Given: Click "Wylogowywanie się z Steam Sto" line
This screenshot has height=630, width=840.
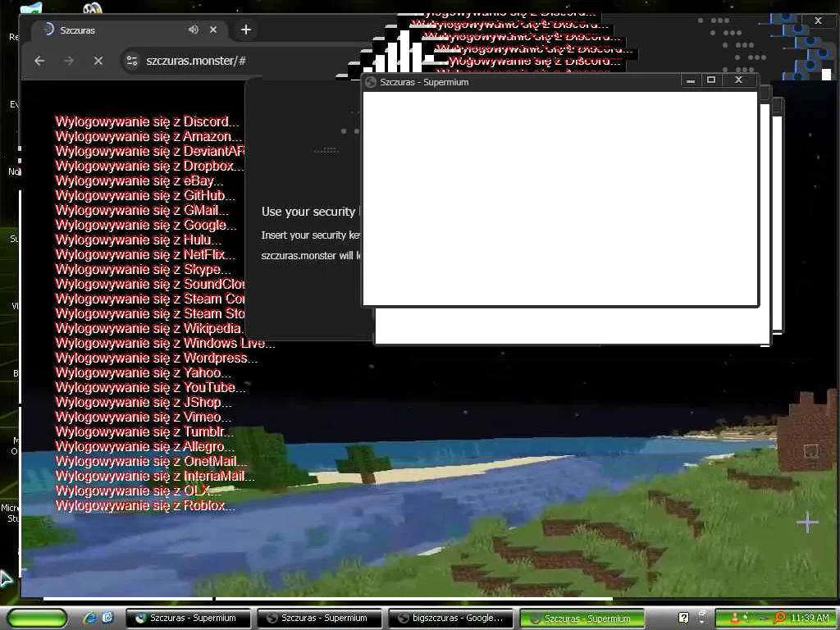Looking at the screenshot, I should 150,313.
